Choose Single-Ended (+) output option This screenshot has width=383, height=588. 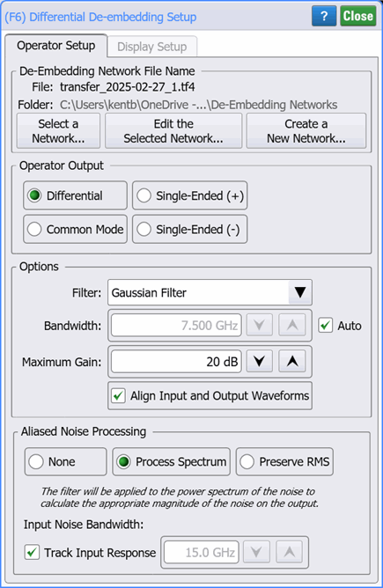coord(190,195)
